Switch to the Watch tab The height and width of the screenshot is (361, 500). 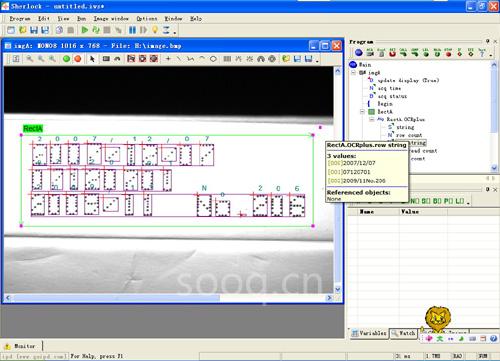coord(404,333)
